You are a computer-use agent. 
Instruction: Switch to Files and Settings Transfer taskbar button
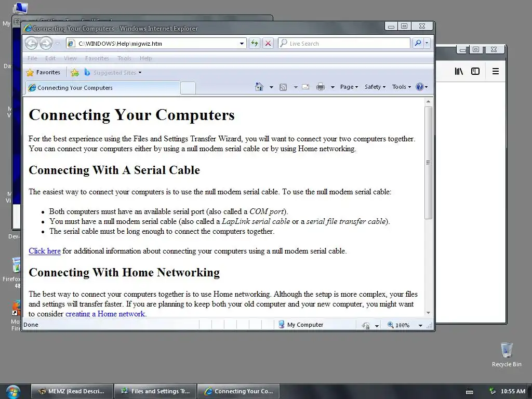pos(155,391)
